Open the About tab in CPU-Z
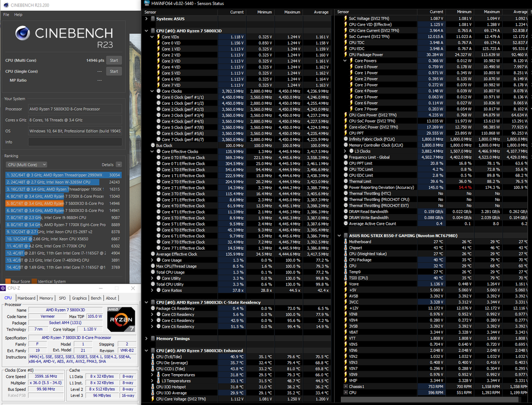 (111, 298)
